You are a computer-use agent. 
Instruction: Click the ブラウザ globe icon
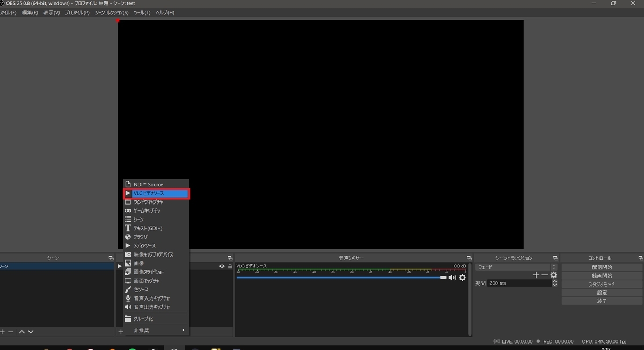[x=128, y=237]
